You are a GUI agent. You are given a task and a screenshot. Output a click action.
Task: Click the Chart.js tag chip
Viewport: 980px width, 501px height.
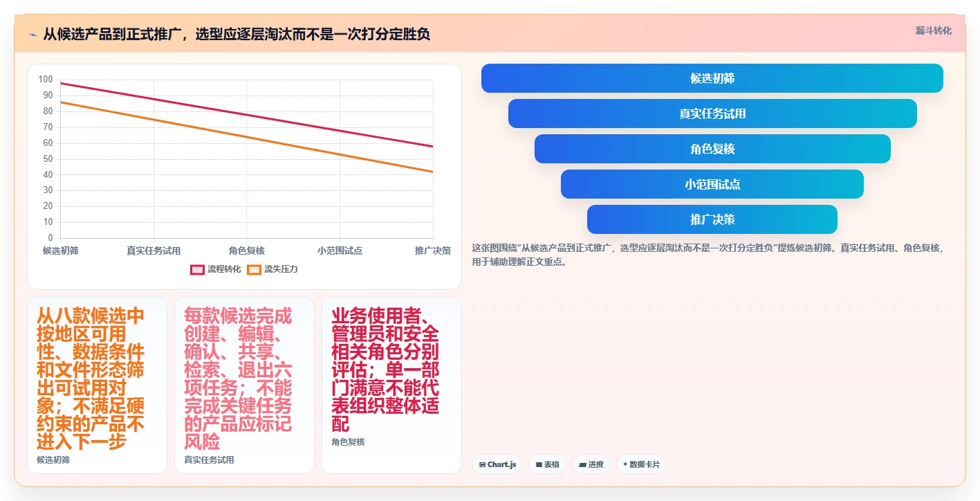[497, 464]
